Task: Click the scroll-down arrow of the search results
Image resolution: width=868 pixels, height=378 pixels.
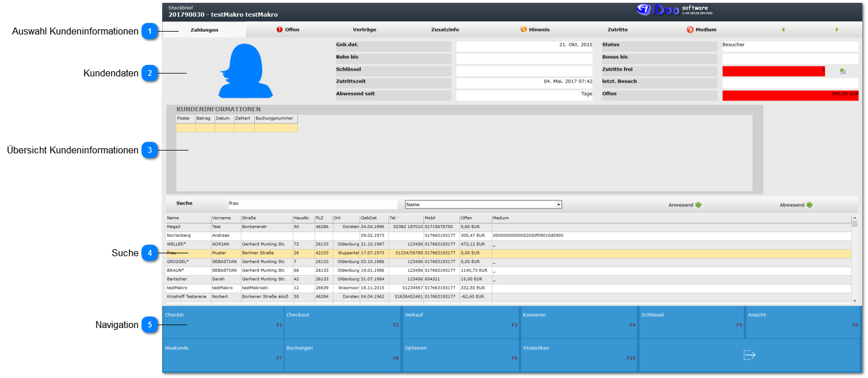Action: coord(854,300)
